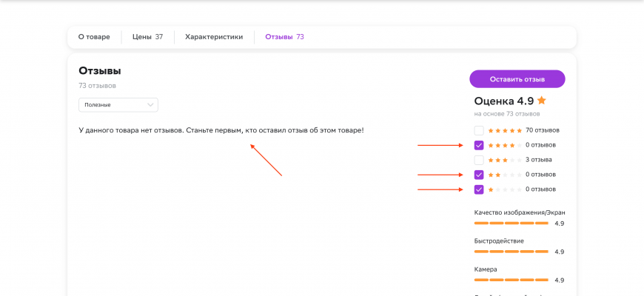Viewport: 644px width, 296px height.
Task: Uncheck the two-star reviews filter checkbox
Action: [479, 175]
